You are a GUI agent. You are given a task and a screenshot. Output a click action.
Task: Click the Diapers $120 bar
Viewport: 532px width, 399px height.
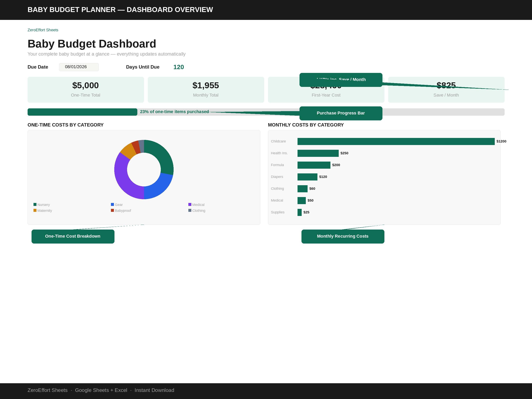(307, 177)
